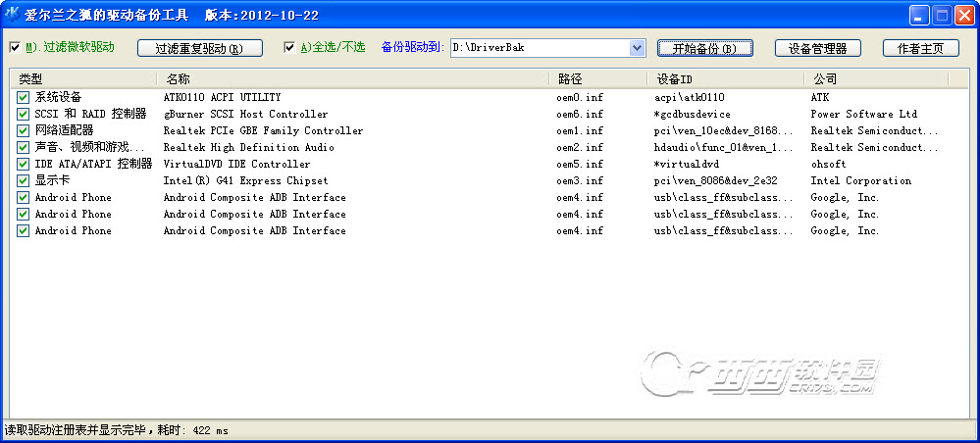Start backup with 开始备份(B) button

click(x=705, y=48)
